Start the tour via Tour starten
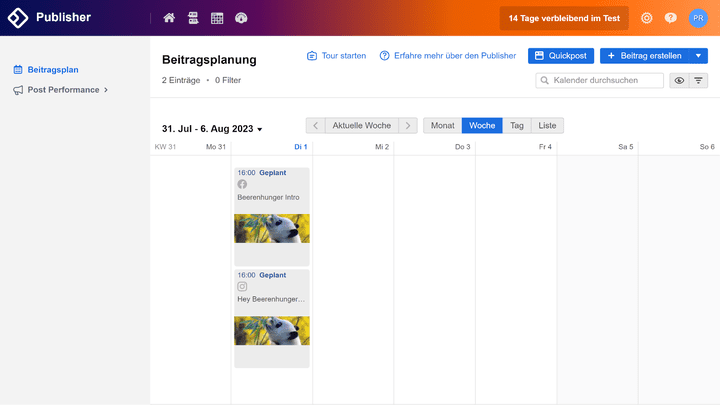The height and width of the screenshot is (405, 720). [337, 56]
